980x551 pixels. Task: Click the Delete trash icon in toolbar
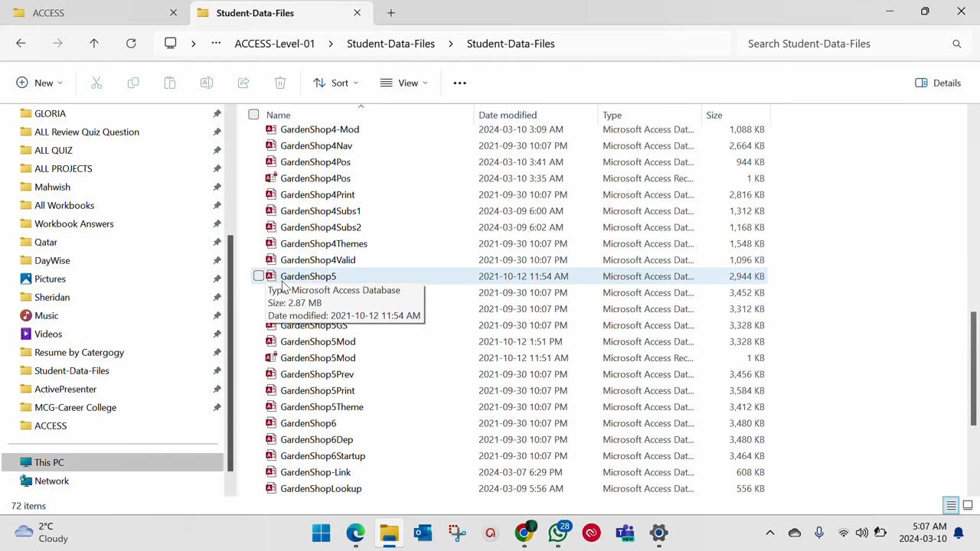point(280,83)
